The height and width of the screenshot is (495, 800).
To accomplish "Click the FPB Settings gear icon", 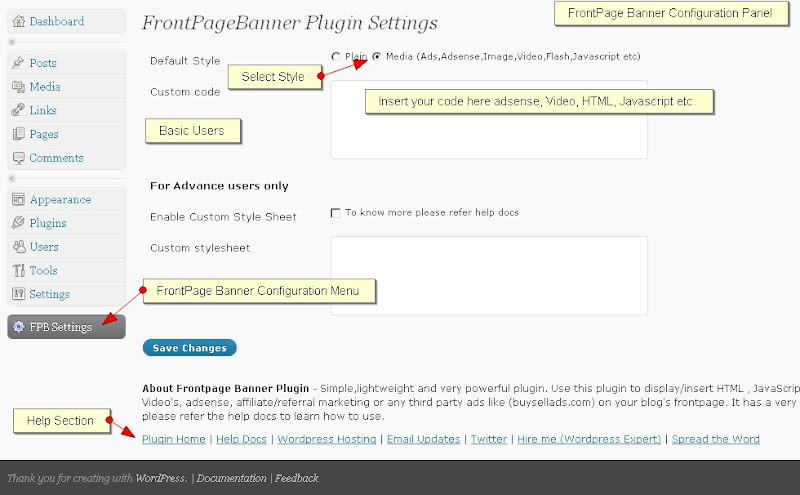I will click(18, 327).
